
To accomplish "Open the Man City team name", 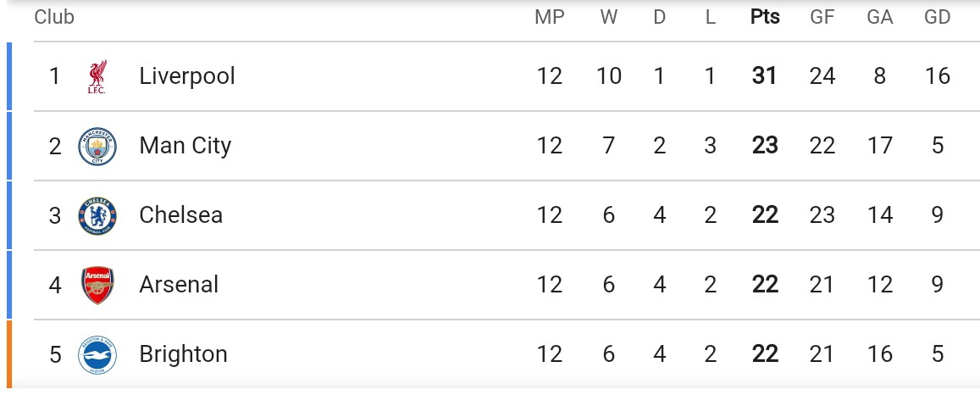I will click(x=185, y=146).
